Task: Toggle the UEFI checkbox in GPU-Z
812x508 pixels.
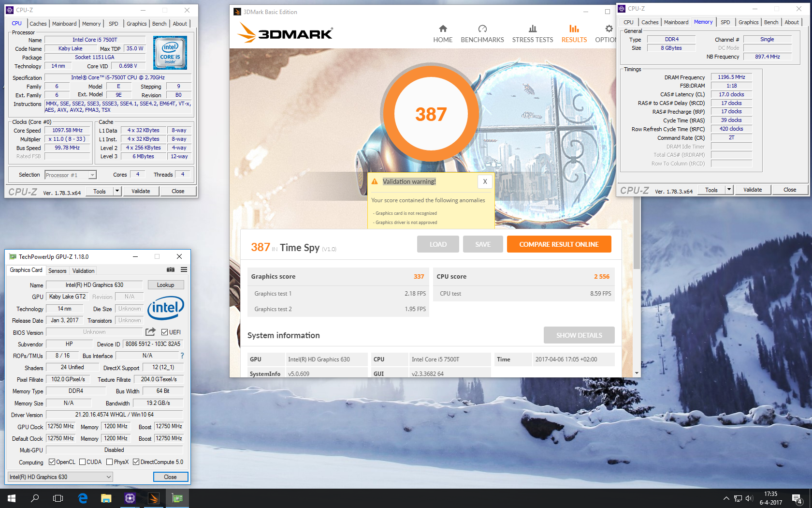Action: [x=164, y=332]
